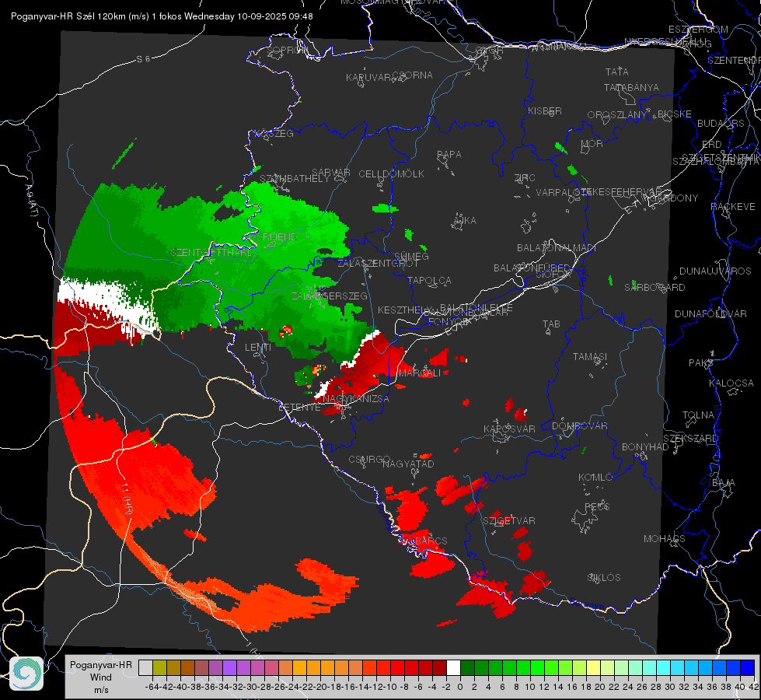Viewport: 761px width, 700px height.
Task: Select the SZIGETVAR label
Action: 509,521
